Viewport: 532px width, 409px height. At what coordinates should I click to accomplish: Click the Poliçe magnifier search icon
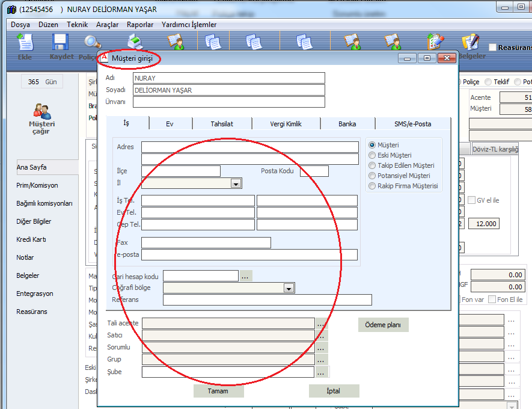(x=93, y=43)
